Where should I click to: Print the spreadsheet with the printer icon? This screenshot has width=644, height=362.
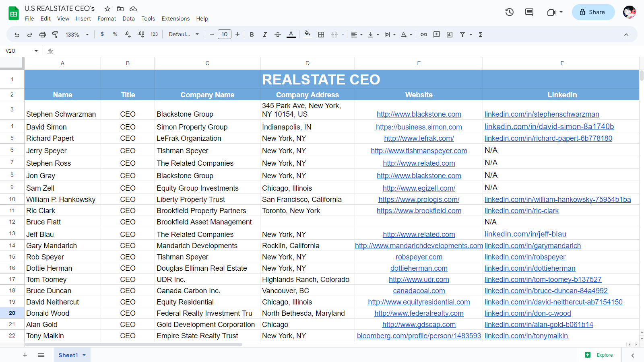pyautogui.click(x=43, y=35)
